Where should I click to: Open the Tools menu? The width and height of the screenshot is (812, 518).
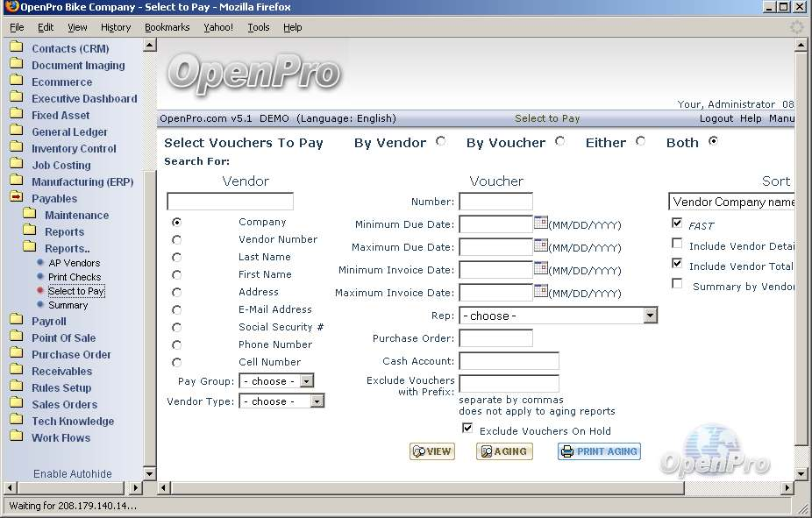coord(259,27)
